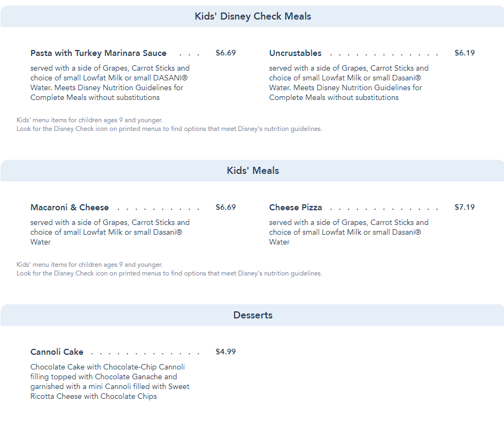Click the Kids' Disney Check Meals section header

pos(253,16)
